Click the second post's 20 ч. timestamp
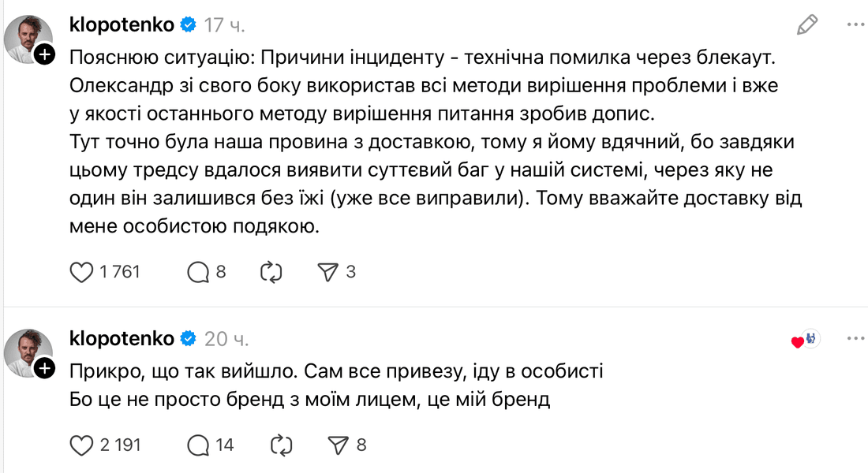 pyautogui.click(x=226, y=338)
